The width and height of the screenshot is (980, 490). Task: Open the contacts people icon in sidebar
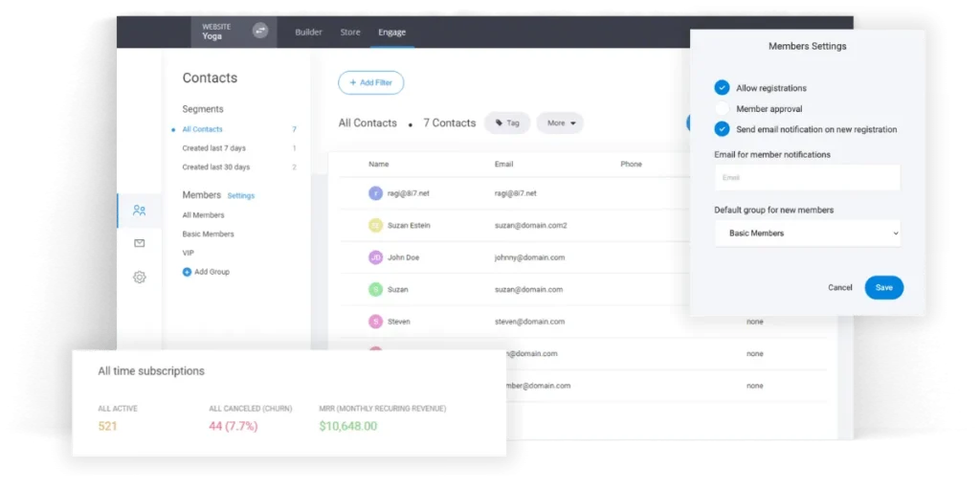pos(140,211)
